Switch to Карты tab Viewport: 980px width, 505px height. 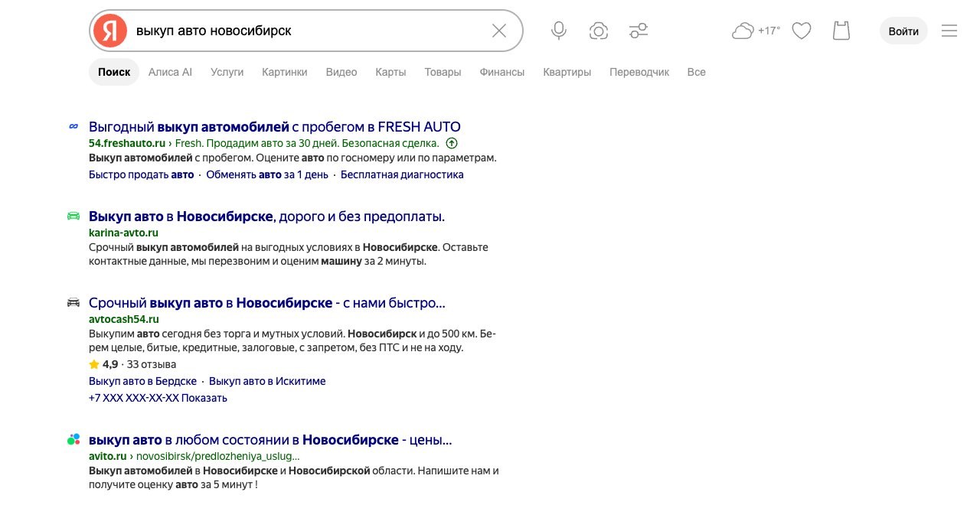390,72
